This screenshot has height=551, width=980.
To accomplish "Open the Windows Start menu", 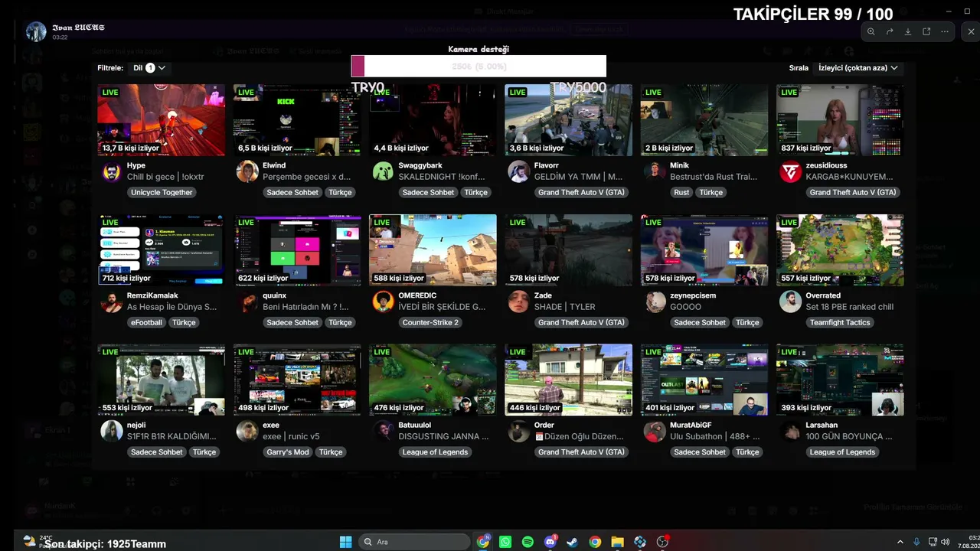I will (x=346, y=542).
